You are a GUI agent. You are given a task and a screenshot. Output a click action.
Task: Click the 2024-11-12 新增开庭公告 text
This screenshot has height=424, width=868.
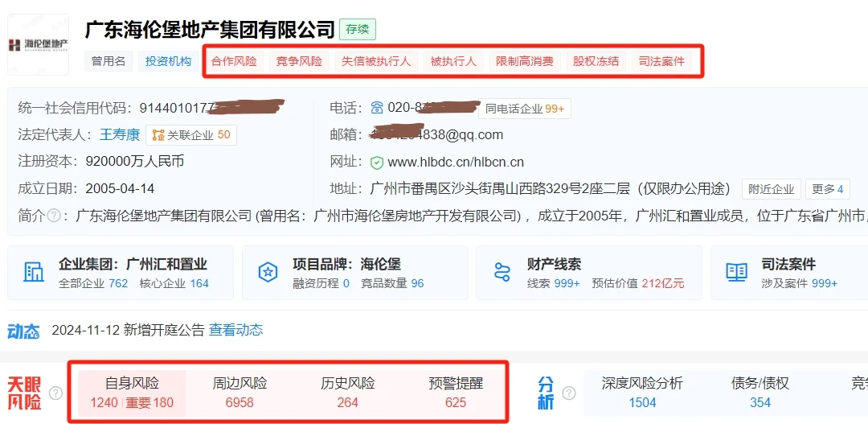tap(128, 331)
